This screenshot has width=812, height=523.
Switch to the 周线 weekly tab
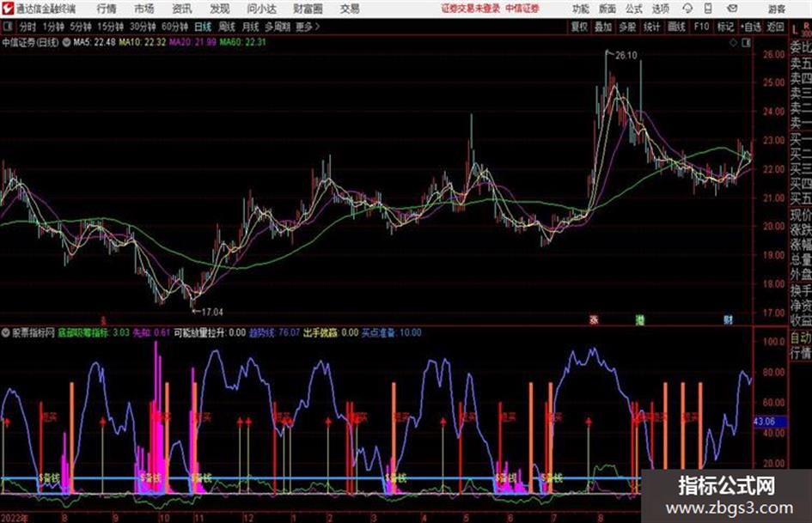[x=227, y=27]
